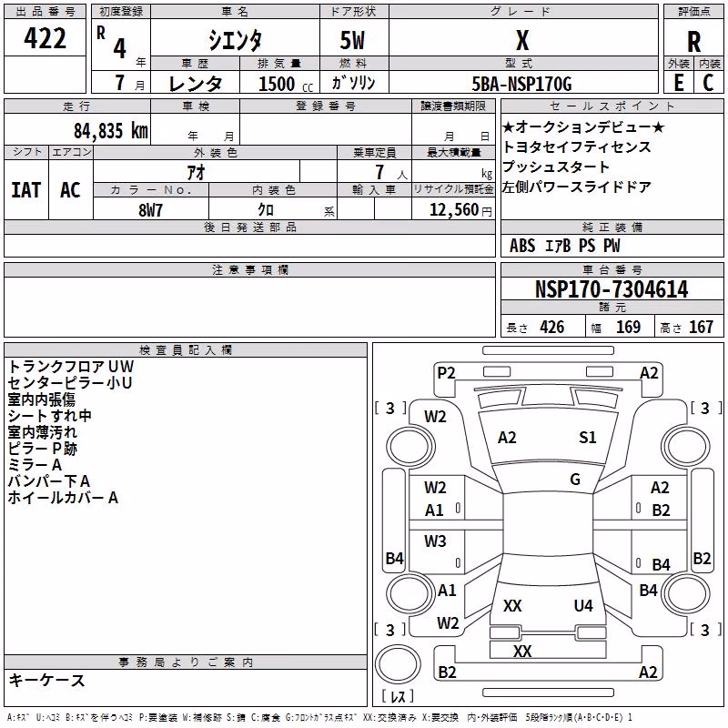This screenshot has height=728, width=728.
Task: Click the 検査員記入欄 section header
Action: click(x=186, y=350)
